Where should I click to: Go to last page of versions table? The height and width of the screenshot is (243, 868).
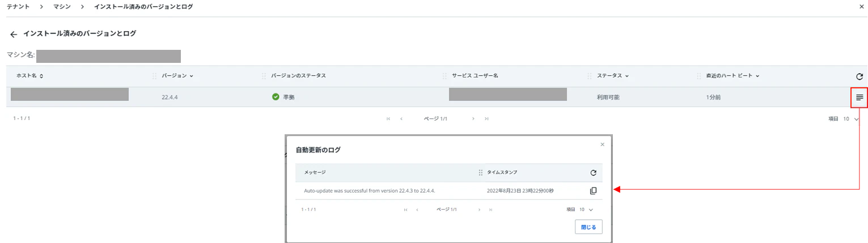coord(486,119)
